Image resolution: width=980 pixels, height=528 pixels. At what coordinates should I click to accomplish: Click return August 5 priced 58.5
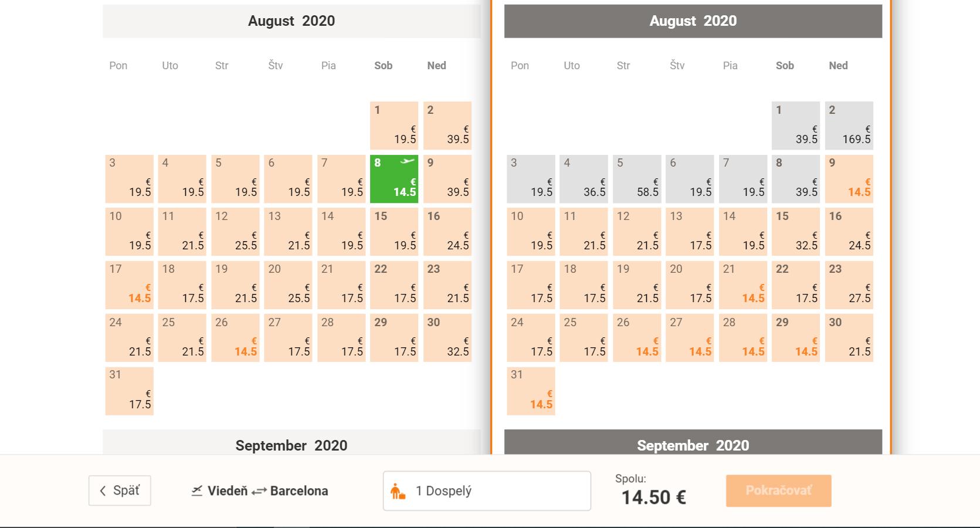point(637,179)
